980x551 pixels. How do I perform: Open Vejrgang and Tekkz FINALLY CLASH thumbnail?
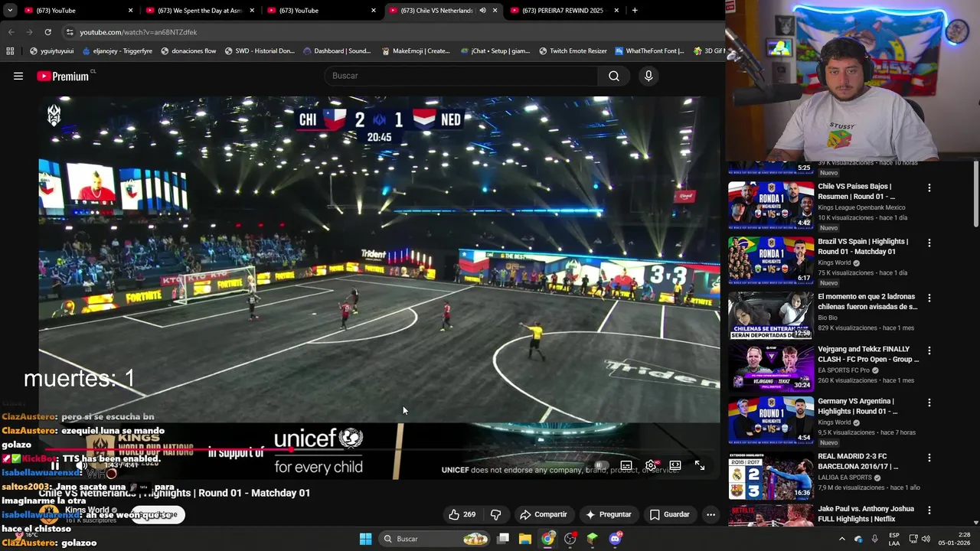(771, 367)
